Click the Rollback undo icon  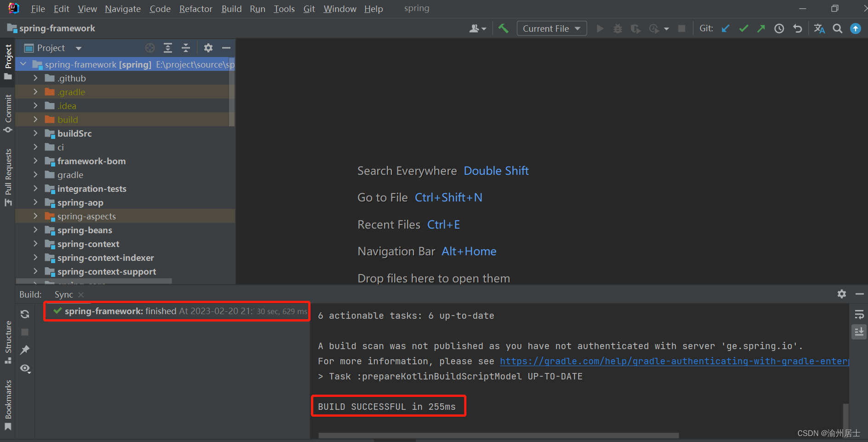pos(798,29)
